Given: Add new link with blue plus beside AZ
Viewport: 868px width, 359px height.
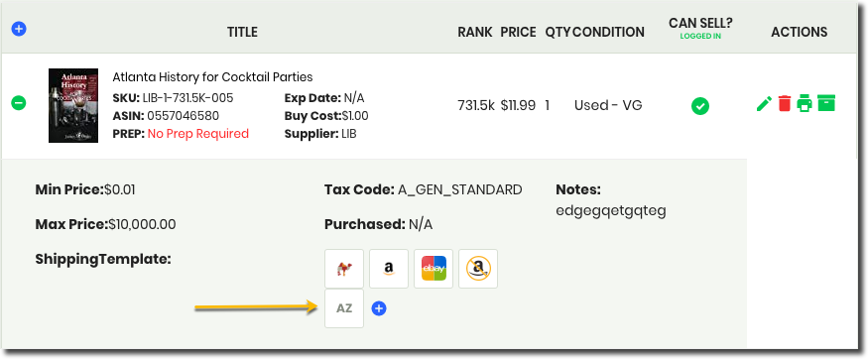Looking at the screenshot, I should click(379, 308).
